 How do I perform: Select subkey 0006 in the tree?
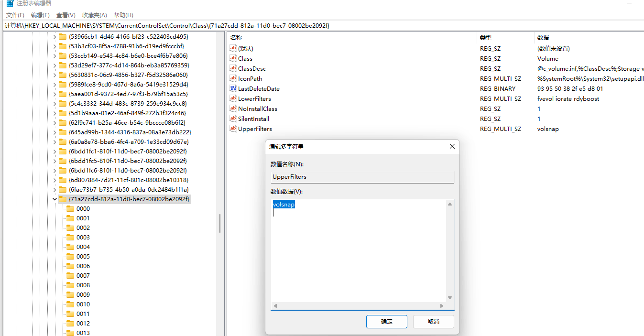(x=83, y=266)
